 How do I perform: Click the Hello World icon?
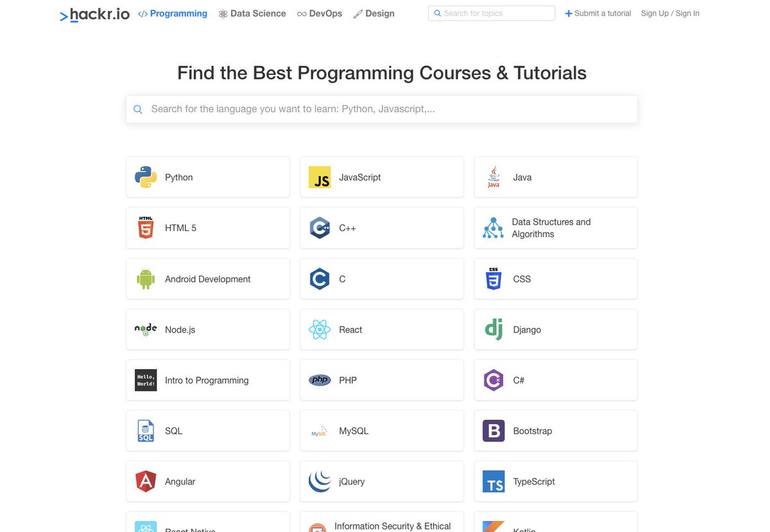[146, 380]
